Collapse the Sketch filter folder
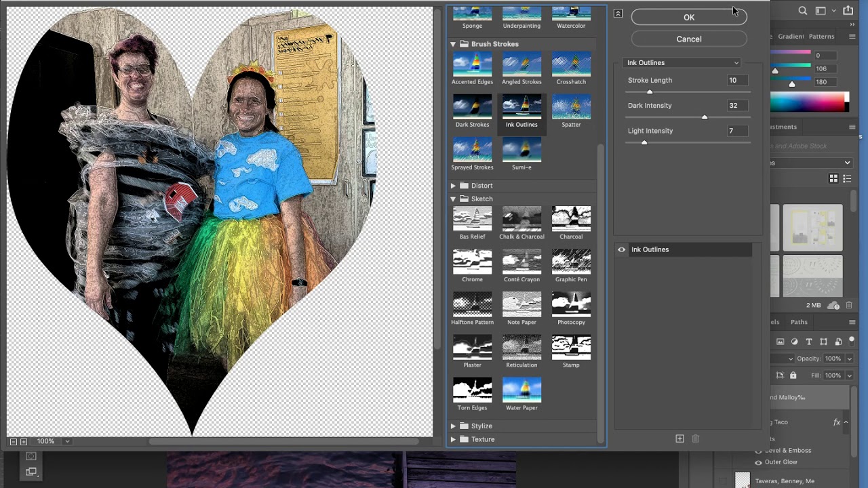Viewport: 868px width, 488px height. click(453, 199)
